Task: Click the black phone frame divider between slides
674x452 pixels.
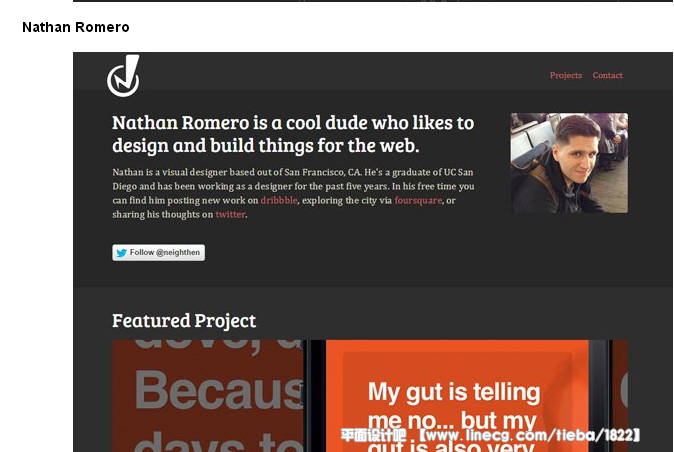Action: coord(315,396)
